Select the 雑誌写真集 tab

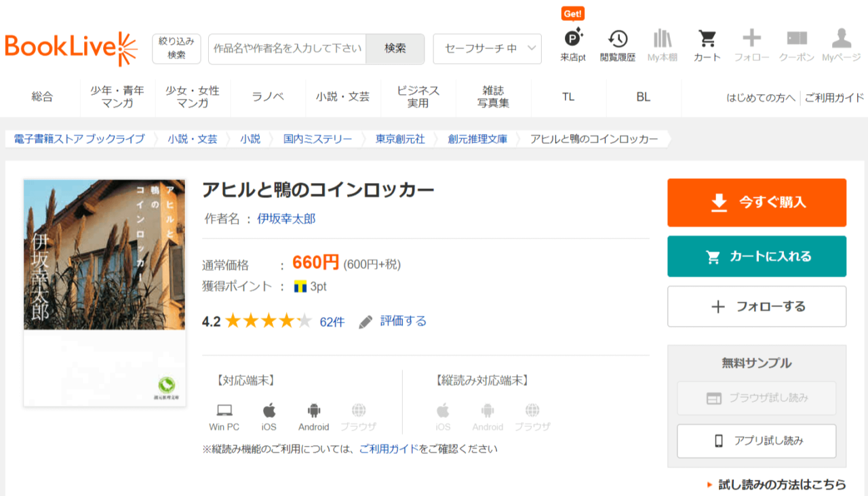[493, 97]
